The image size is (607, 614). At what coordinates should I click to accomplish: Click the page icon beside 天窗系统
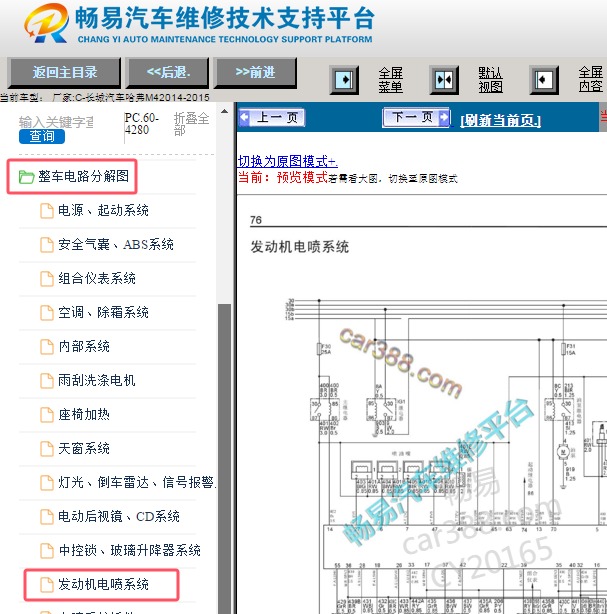click(x=47, y=449)
